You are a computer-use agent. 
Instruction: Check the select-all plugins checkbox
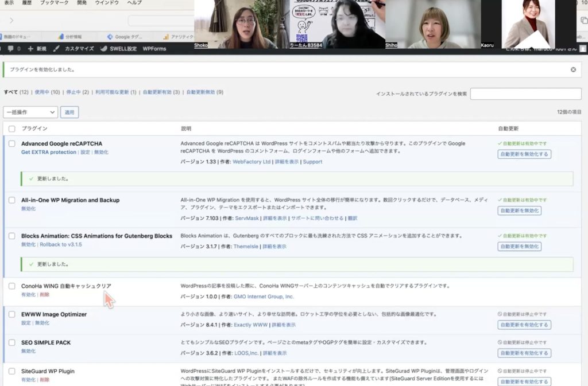tap(12, 128)
